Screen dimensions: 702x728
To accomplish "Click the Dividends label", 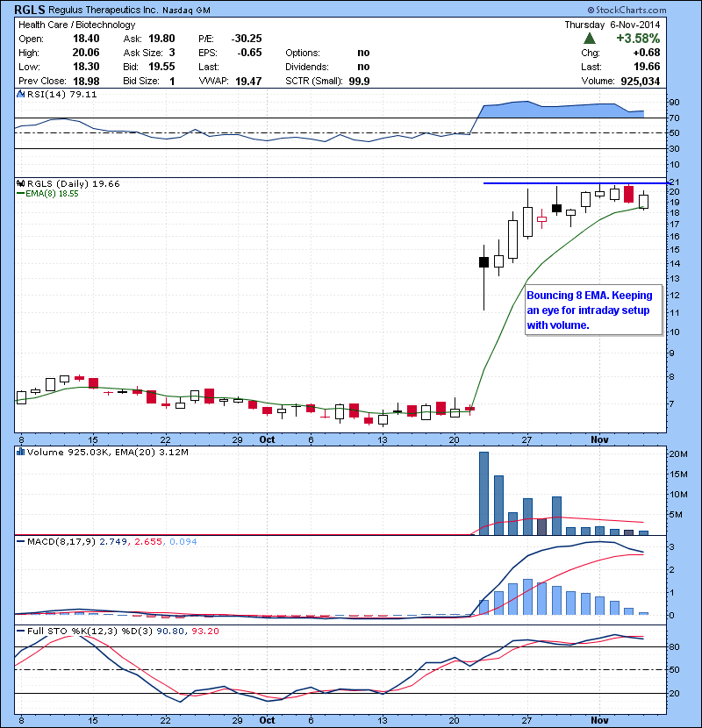I will [306, 67].
